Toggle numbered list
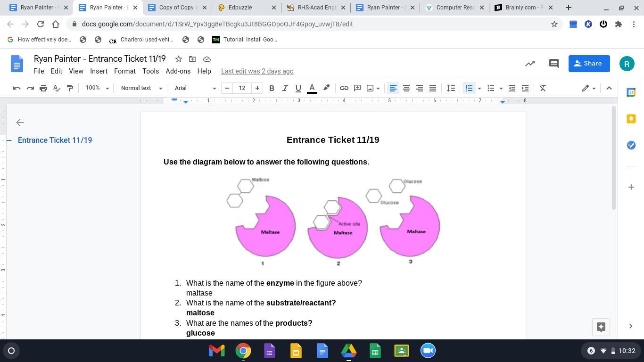Screen dimensions: 644x362 click(469, 88)
